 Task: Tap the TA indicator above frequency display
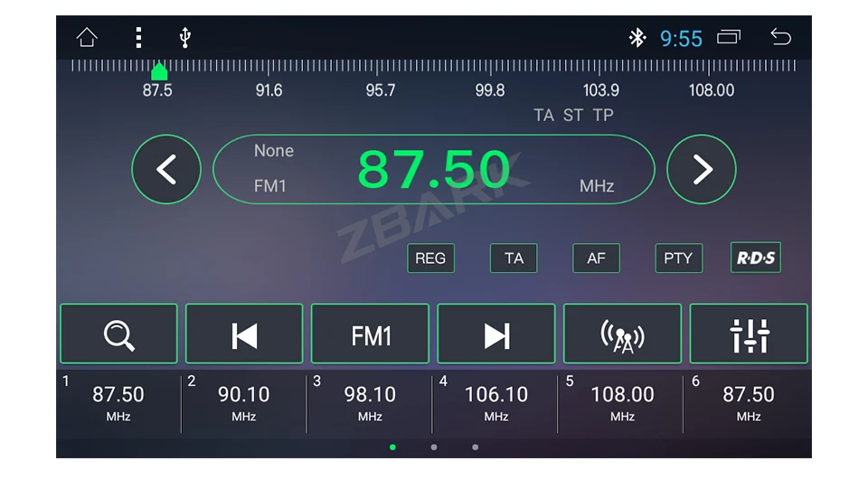(x=543, y=115)
